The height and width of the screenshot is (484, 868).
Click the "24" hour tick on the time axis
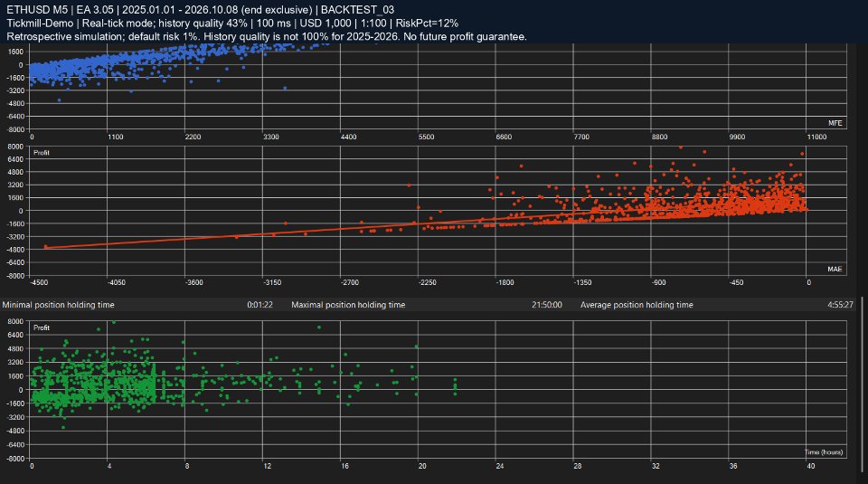coord(500,466)
